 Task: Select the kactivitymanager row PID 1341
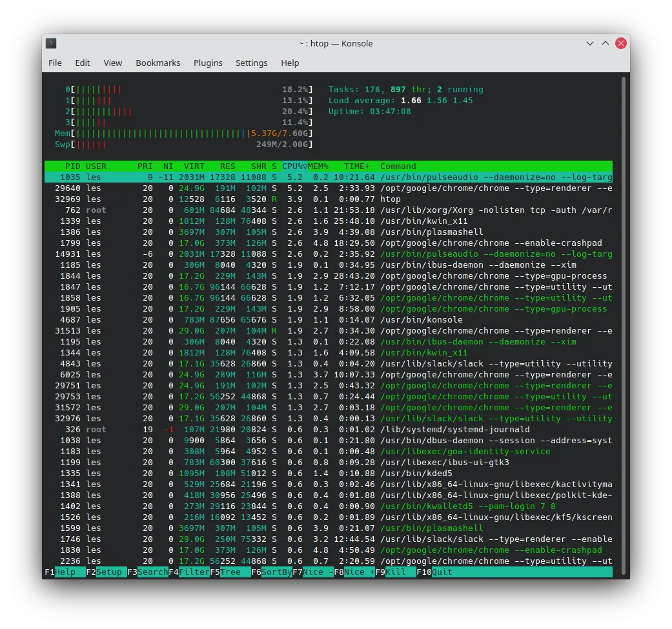329,484
